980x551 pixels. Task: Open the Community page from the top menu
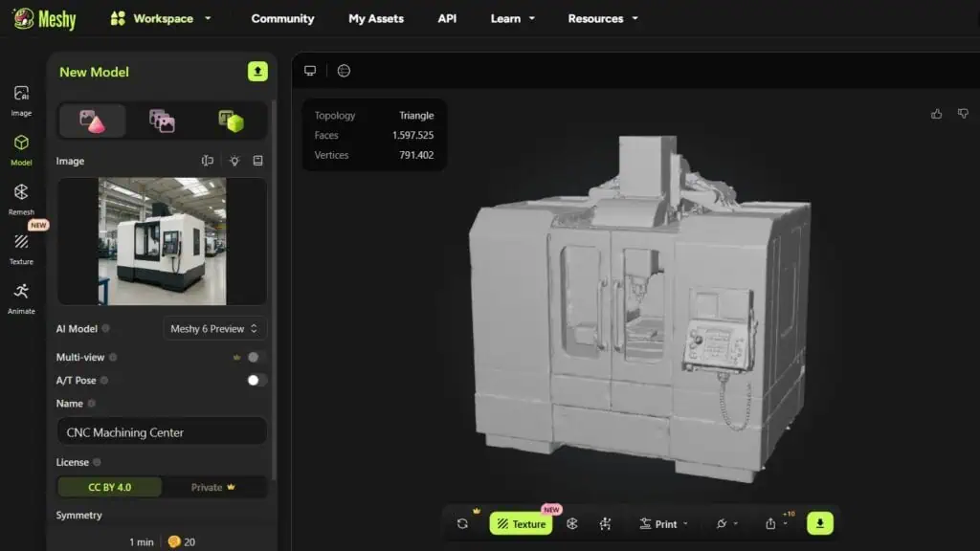pos(282,18)
